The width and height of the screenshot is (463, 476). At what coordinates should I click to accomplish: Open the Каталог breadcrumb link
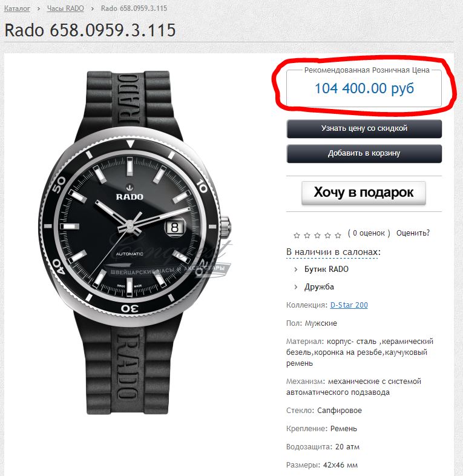pos(17,8)
